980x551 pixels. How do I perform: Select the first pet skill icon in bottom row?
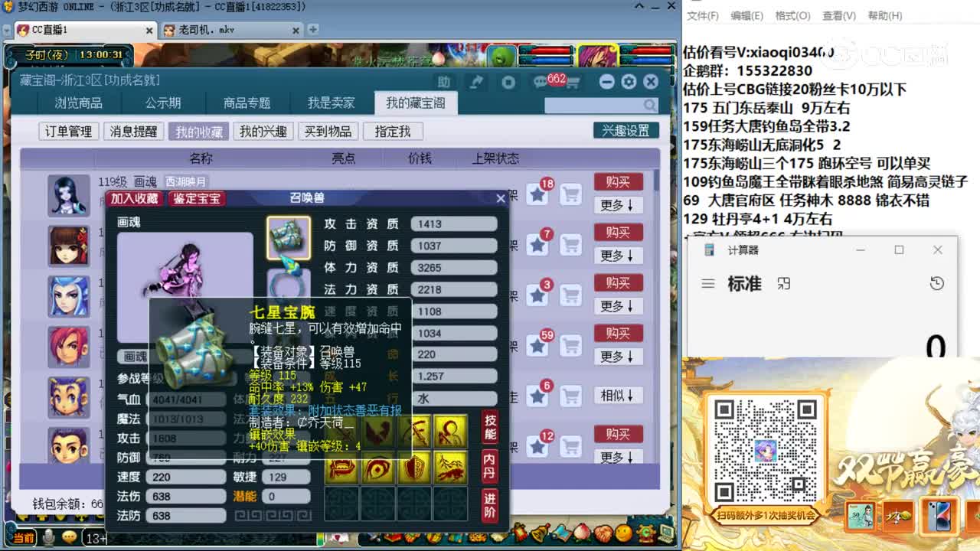pos(341,468)
